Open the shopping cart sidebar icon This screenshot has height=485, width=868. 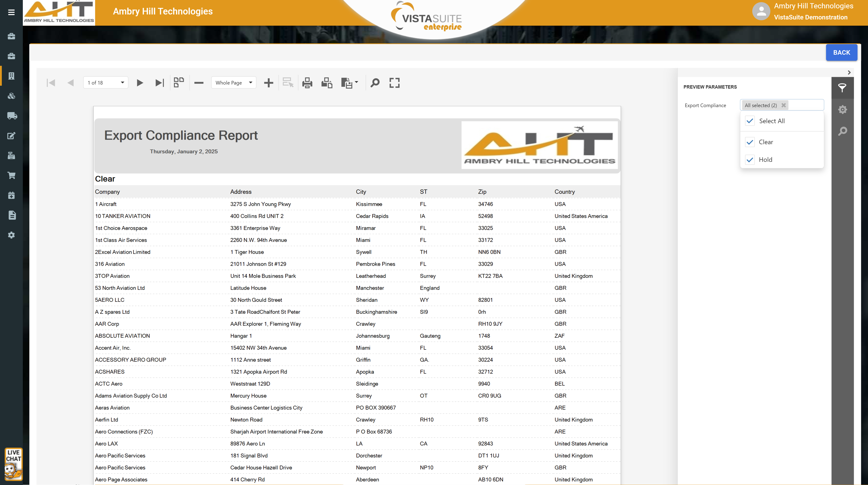click(x=12, y=175)
